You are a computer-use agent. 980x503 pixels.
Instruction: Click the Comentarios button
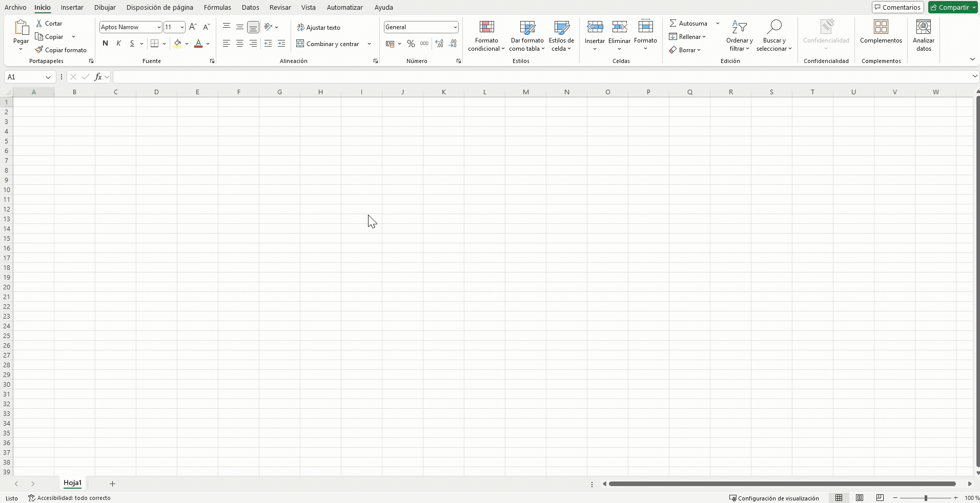pos(897,7)
